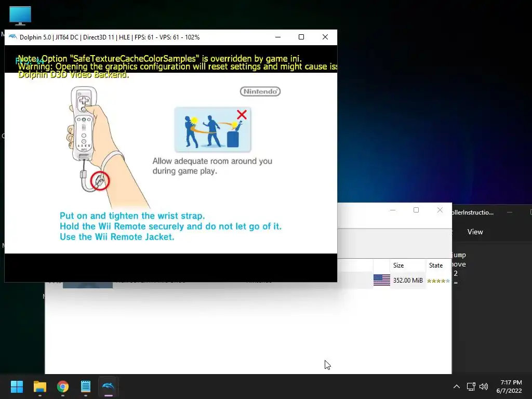This screenshot has height=399, width=532.
Task: Minimize the Dolphin main window behind
Action: [393, 210]
